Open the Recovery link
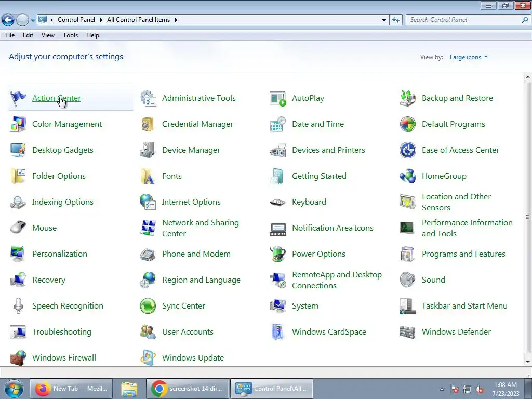 click(x=49, y=280)
